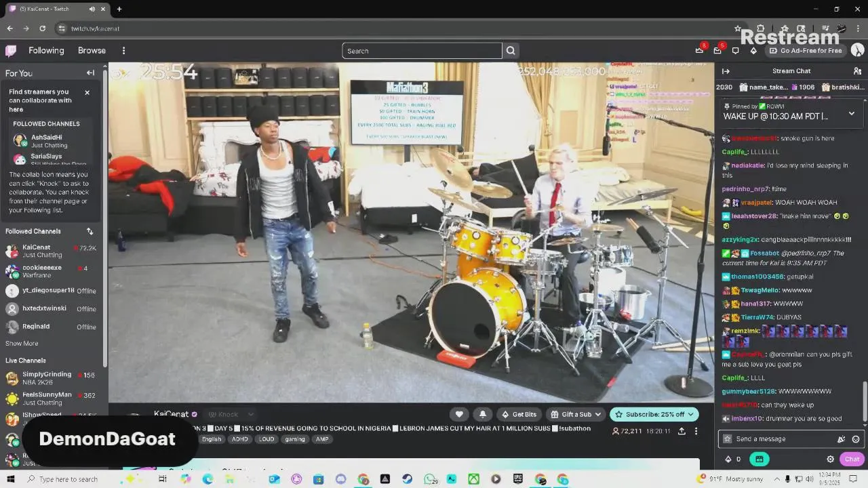
Task: Expand Show More followed channels
Action: point(22,344)
